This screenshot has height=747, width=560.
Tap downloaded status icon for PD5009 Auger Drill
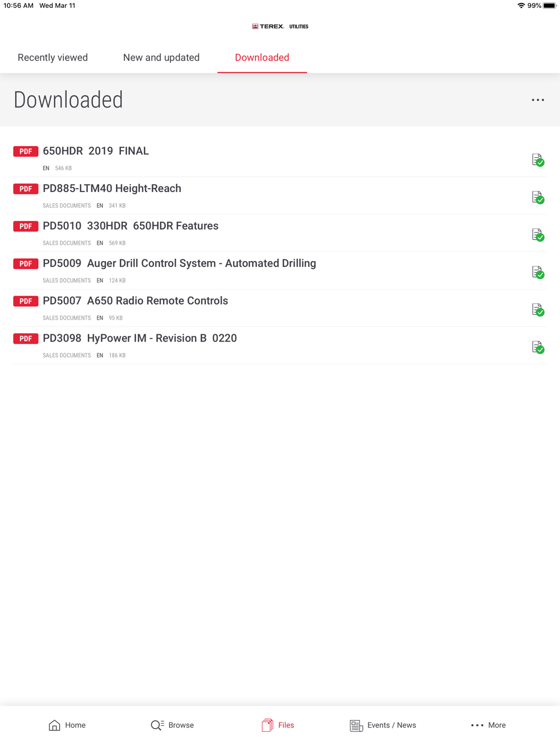coord(538,273)
